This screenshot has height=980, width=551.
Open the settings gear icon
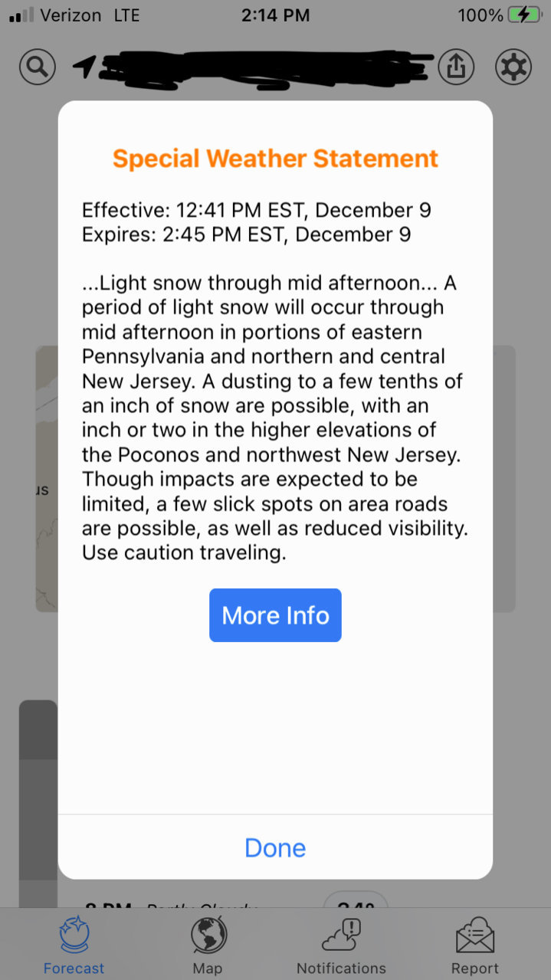[x=513, y=67]
